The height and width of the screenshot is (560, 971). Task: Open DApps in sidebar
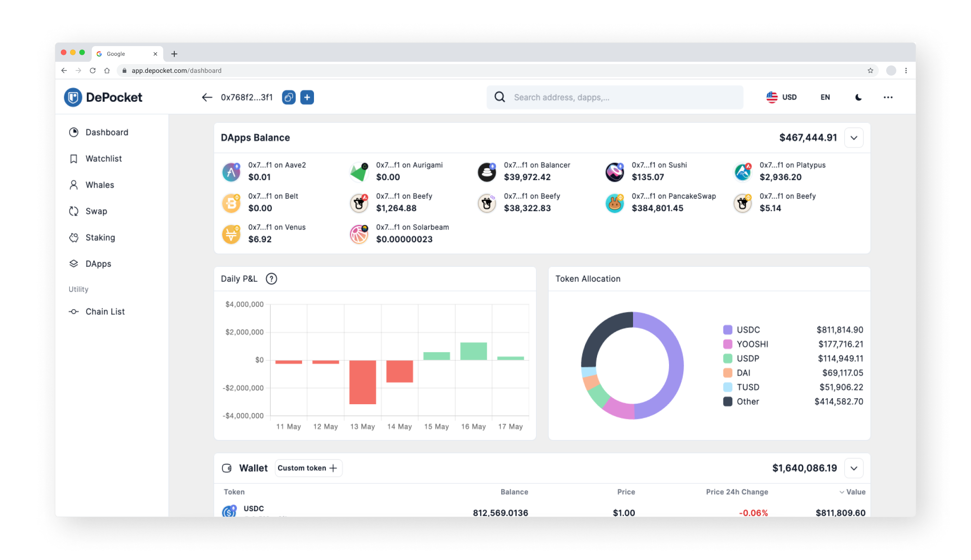click(90, 264)
